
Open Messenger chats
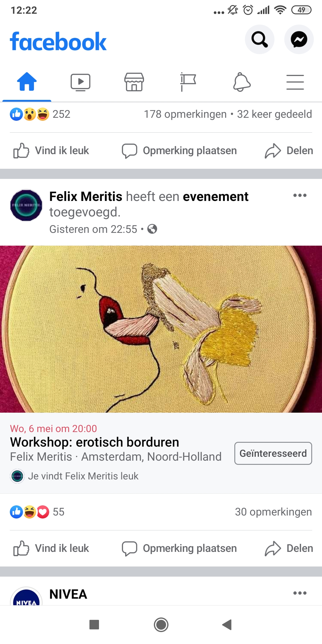click(x=299, y=39)
